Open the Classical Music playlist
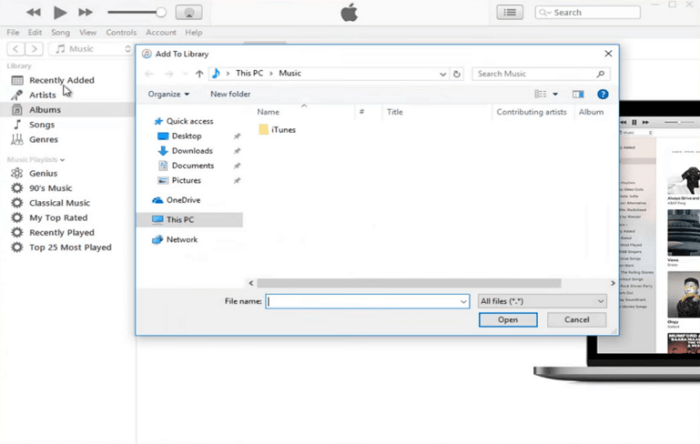 click(x=59, y=203)
